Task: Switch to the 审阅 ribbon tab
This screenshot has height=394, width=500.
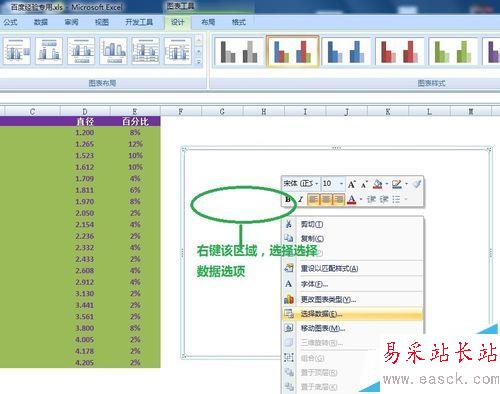Action: point(71,22)
